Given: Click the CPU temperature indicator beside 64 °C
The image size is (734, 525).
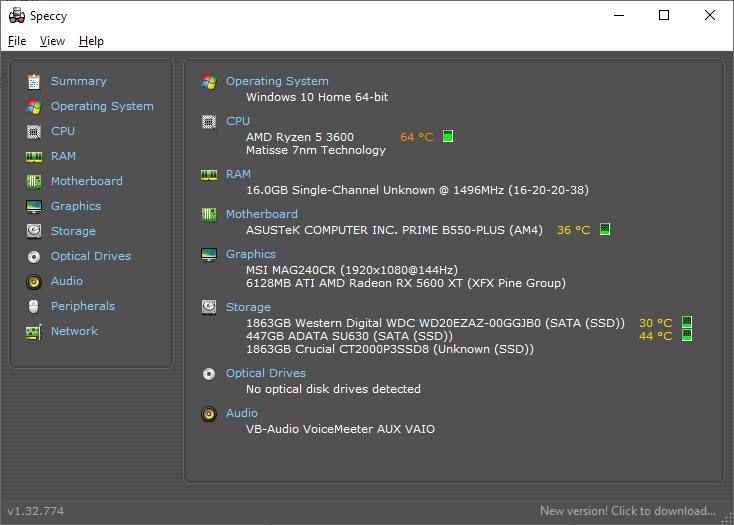Looking at the screenshot, I should pyautogui.click(x=448, y=136).
